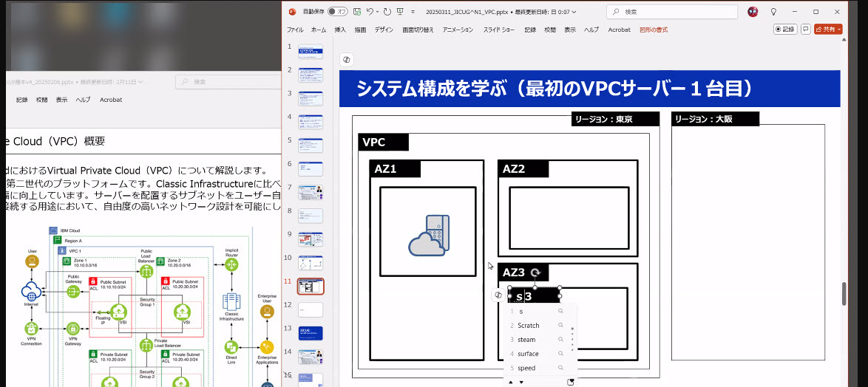Click the search box in PowerPoint title bar
868x387 pixels.
(x=672, y=12)
